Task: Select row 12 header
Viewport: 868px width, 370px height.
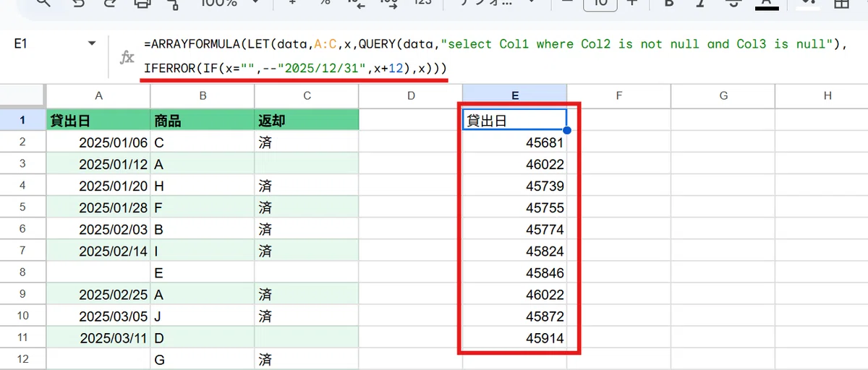Action: (x=22, y=359)
